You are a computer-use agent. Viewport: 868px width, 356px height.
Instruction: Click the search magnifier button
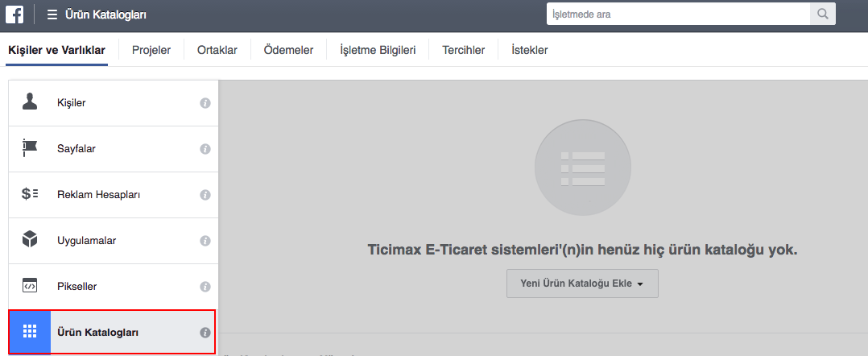[823, 14]
